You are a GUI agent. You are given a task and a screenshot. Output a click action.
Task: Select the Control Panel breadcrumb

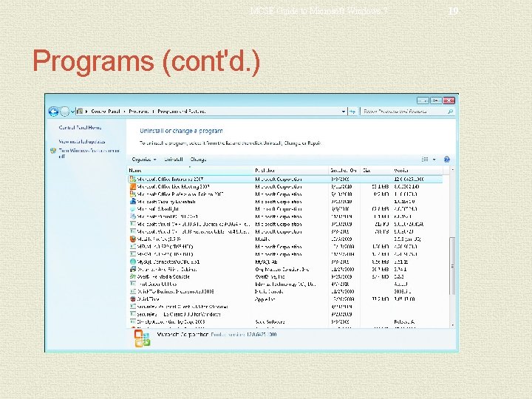point(106,112)
